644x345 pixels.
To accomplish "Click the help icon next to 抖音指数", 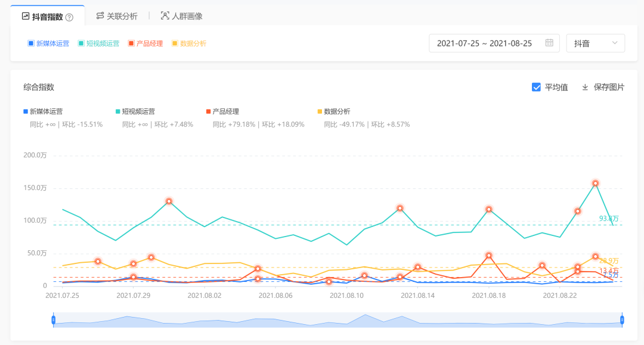I will click(69, 17).
